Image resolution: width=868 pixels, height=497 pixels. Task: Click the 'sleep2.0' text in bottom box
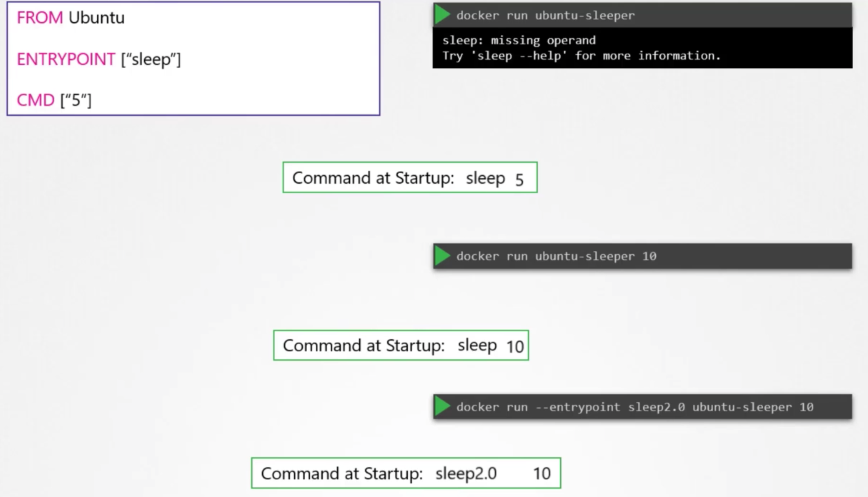[466, 473]
